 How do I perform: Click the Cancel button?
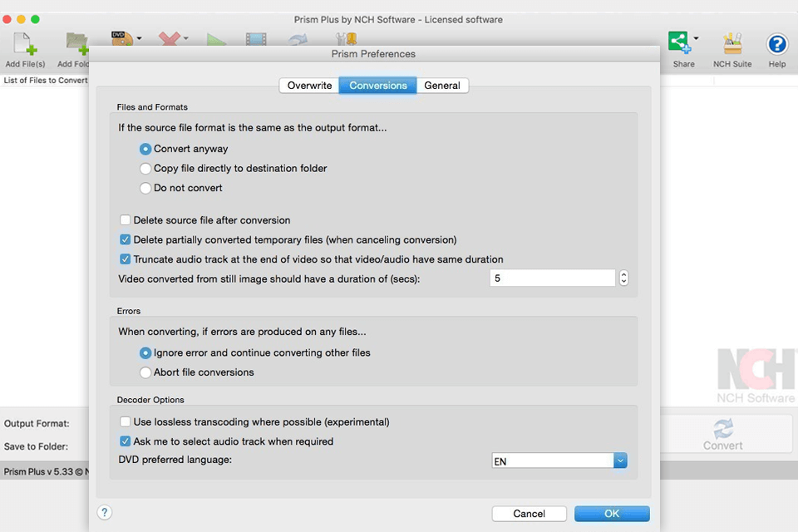pyautogui.click(x=529, y=514)
